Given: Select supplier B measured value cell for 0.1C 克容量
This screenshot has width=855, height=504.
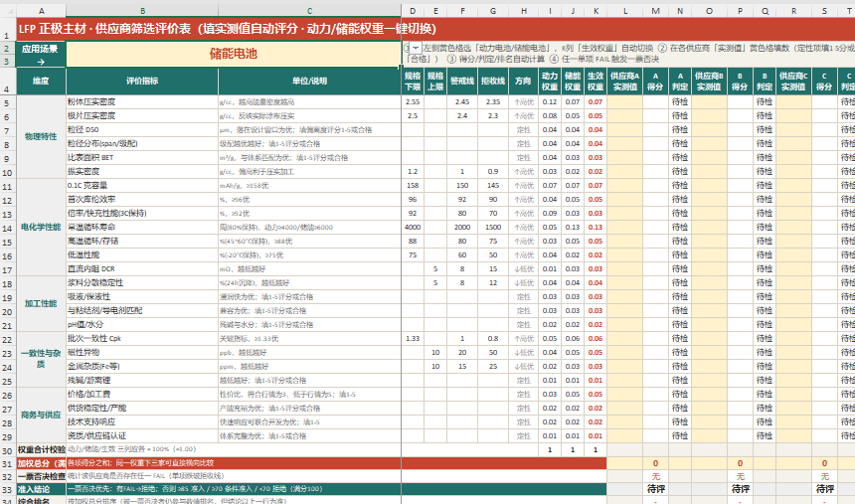Looking at the screenshot, I should pyautogui.click(x=710, y=186).
